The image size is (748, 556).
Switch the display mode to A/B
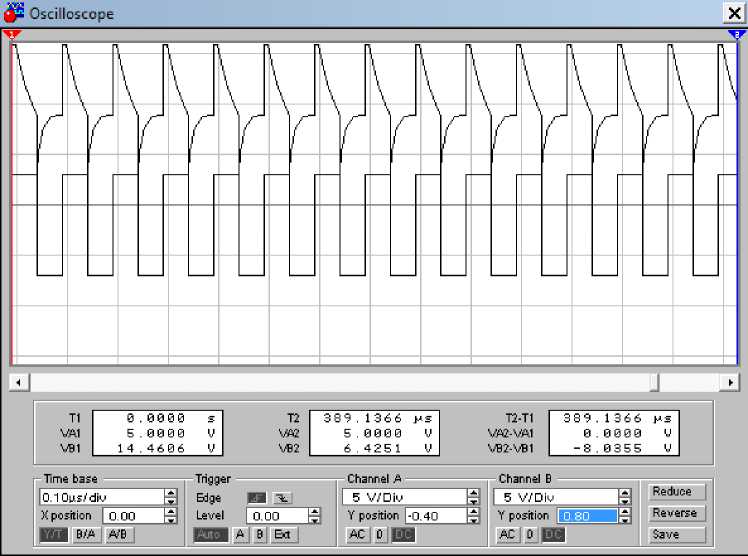pyautogui.click(x=118, y=535)
